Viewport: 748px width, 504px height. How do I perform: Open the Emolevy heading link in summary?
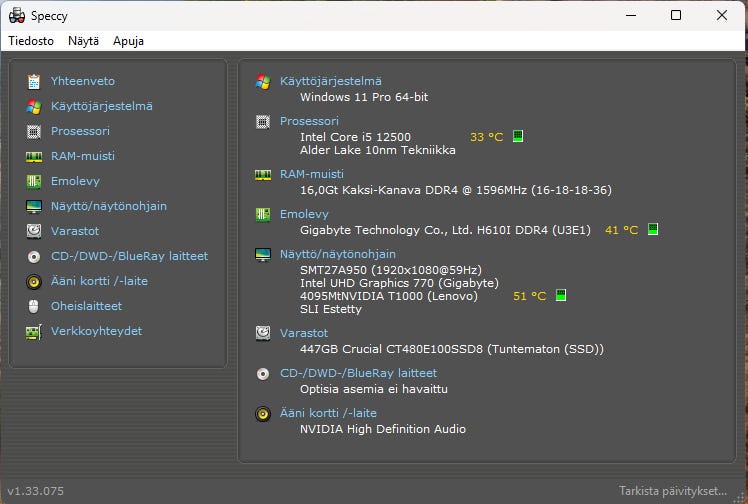(x=304, y=214)
